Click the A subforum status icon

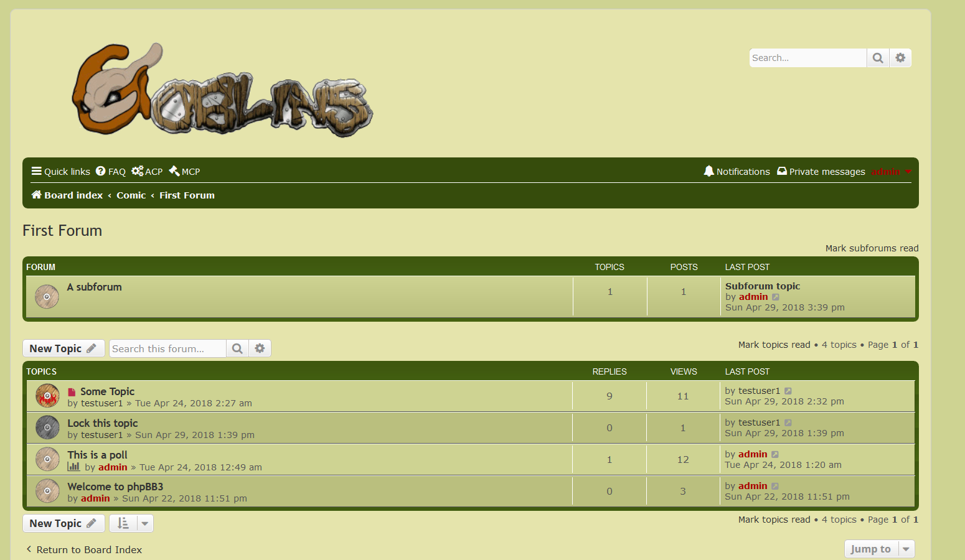tap(47, 297)
